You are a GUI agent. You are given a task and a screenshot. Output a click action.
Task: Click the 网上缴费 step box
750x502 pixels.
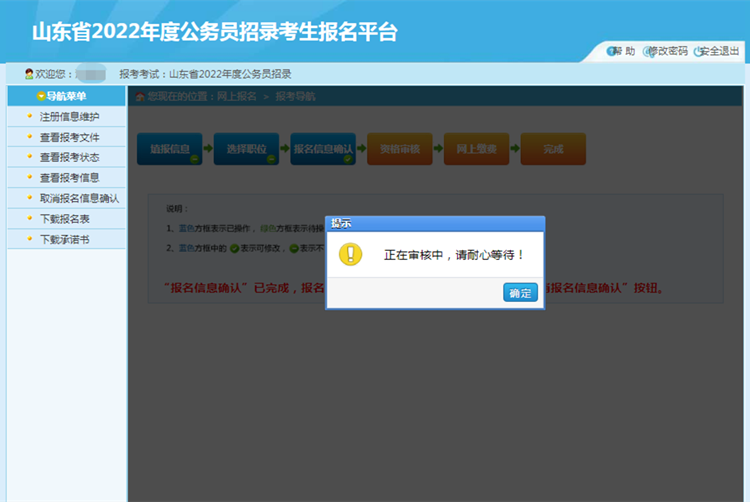coord(476,149)
